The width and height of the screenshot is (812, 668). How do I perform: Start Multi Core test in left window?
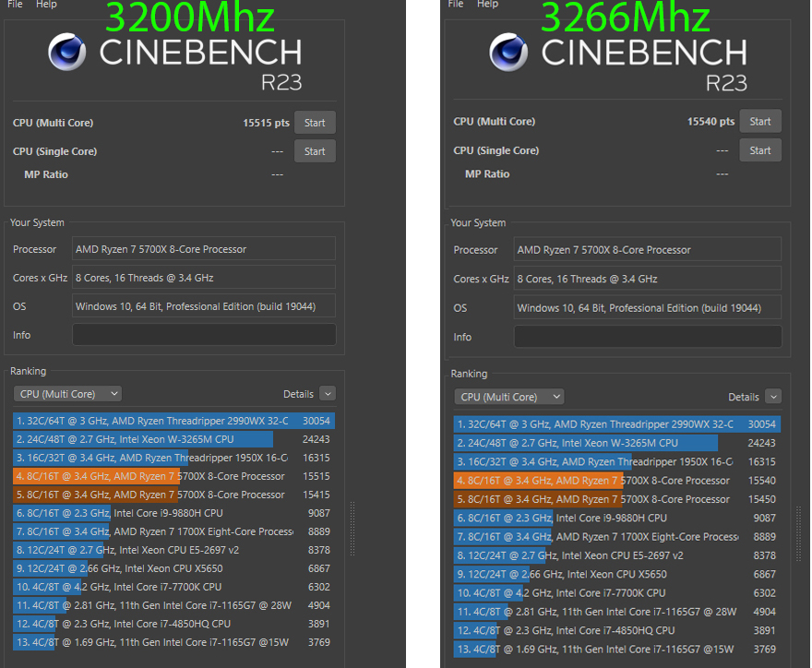click(x=315, y=123)
